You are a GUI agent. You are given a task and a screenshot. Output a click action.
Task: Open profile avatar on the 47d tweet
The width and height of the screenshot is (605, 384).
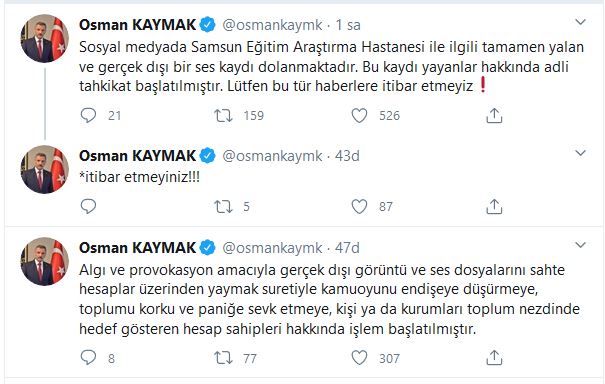44,261
